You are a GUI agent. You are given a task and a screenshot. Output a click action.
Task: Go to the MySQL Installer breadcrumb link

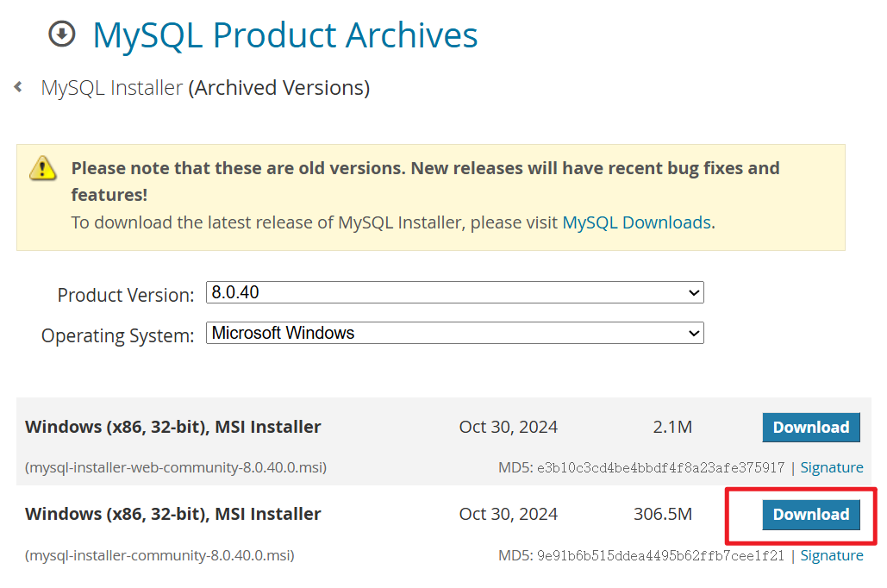[x=112, y=88]
